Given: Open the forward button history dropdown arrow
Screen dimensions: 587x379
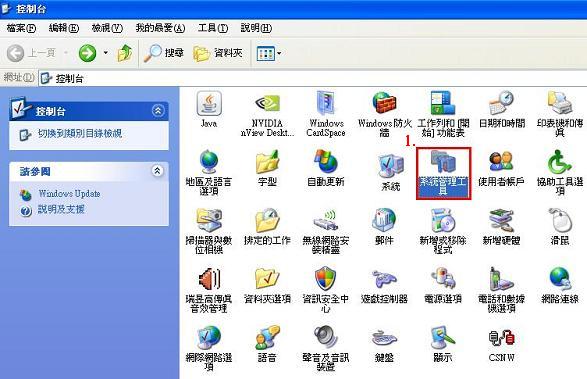Looking at the screenshot, I should click(106, 53).
